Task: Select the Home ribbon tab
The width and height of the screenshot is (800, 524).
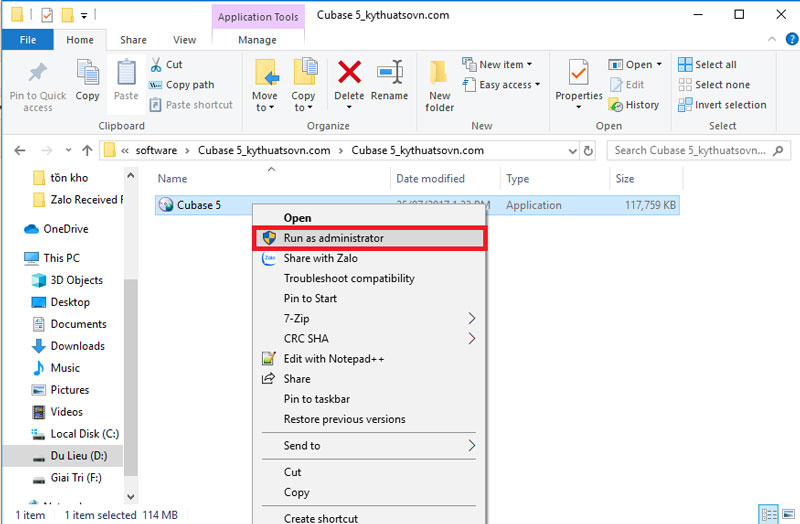Action: [x=80, y=40]
